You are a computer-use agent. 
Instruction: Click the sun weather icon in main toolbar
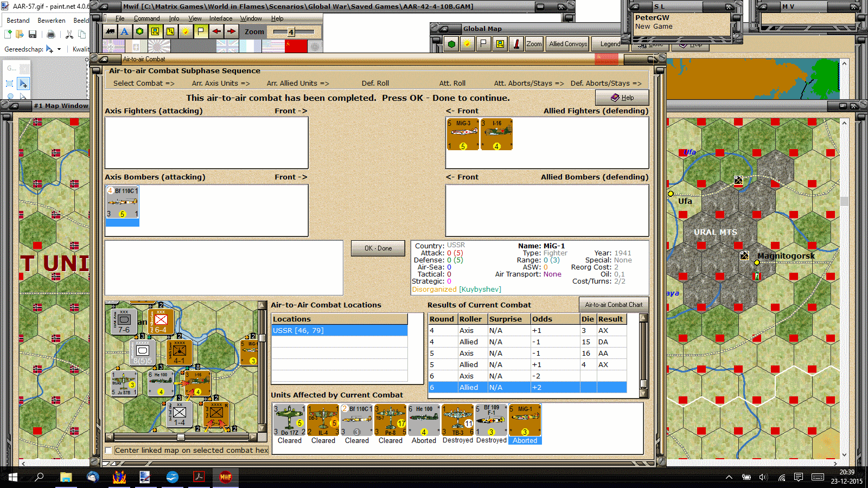186,31
